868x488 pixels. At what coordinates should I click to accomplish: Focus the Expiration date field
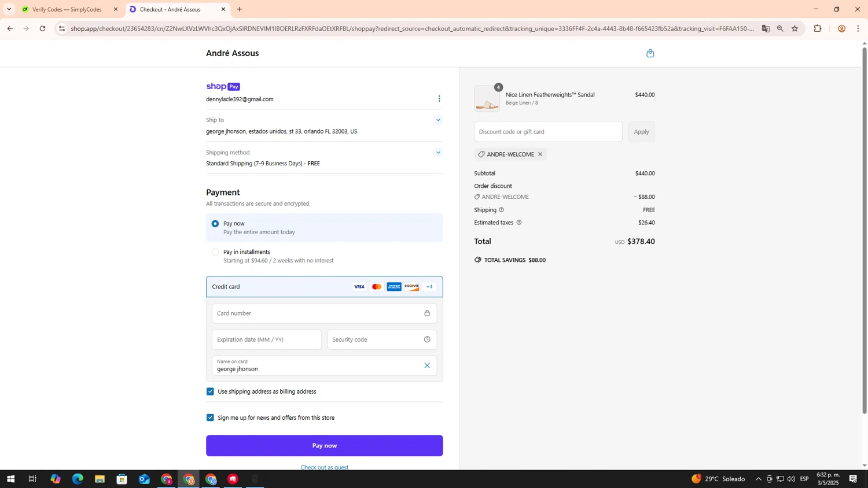(267, 339)
